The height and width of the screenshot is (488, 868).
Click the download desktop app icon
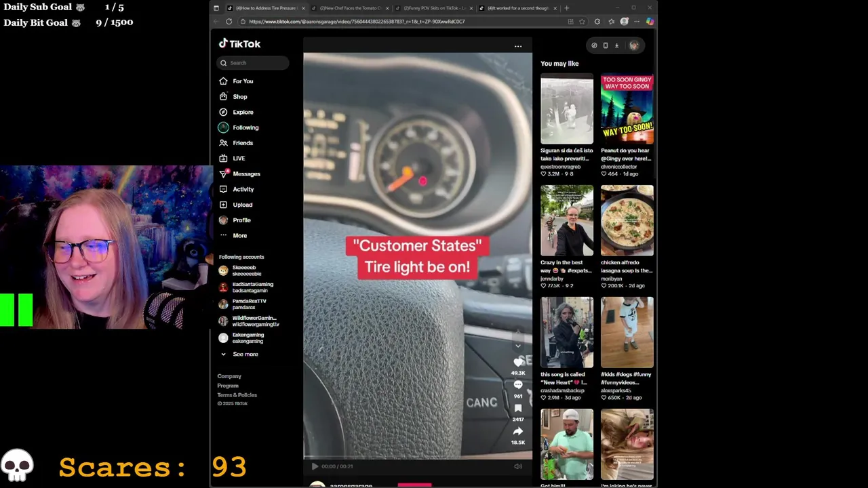616,45
